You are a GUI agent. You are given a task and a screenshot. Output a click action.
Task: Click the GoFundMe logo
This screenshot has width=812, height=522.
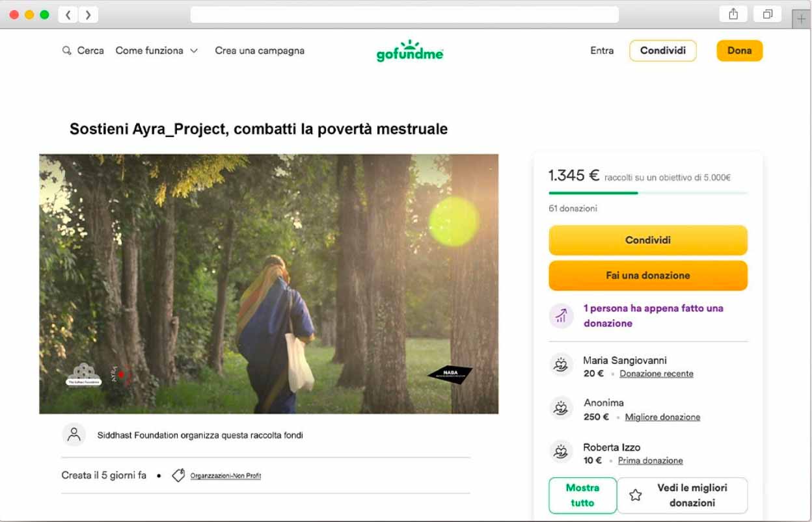pyautogui.click(x=410, y=51)
